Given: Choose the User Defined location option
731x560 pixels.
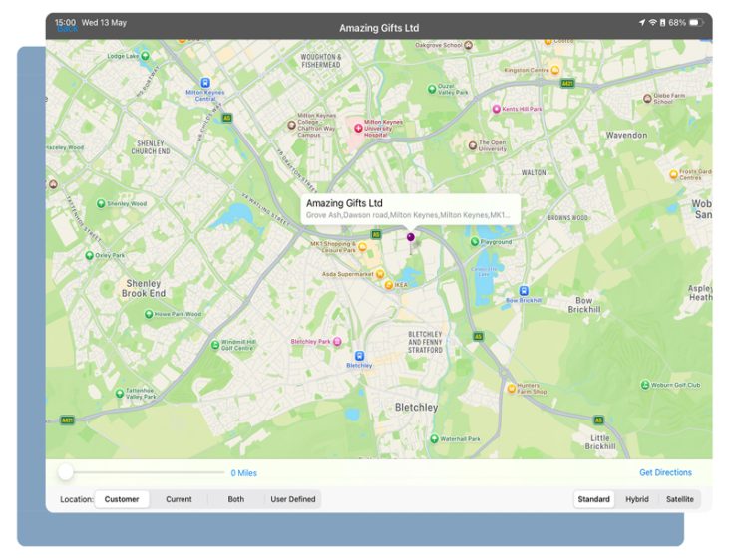Looking at the screenshot, I should (293, 499).
